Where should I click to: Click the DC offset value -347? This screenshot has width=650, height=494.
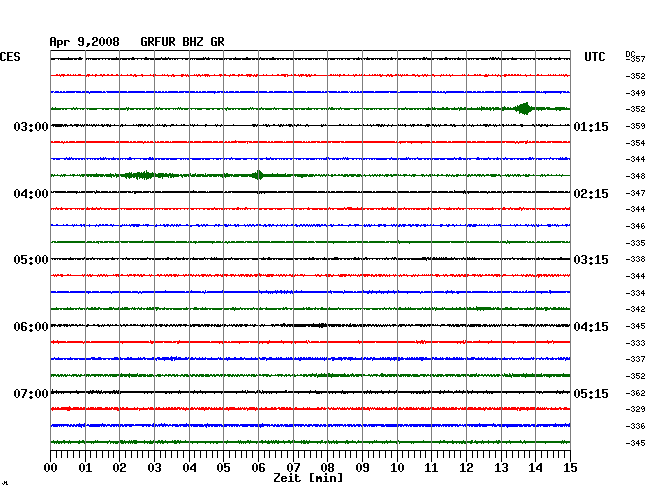635,193
